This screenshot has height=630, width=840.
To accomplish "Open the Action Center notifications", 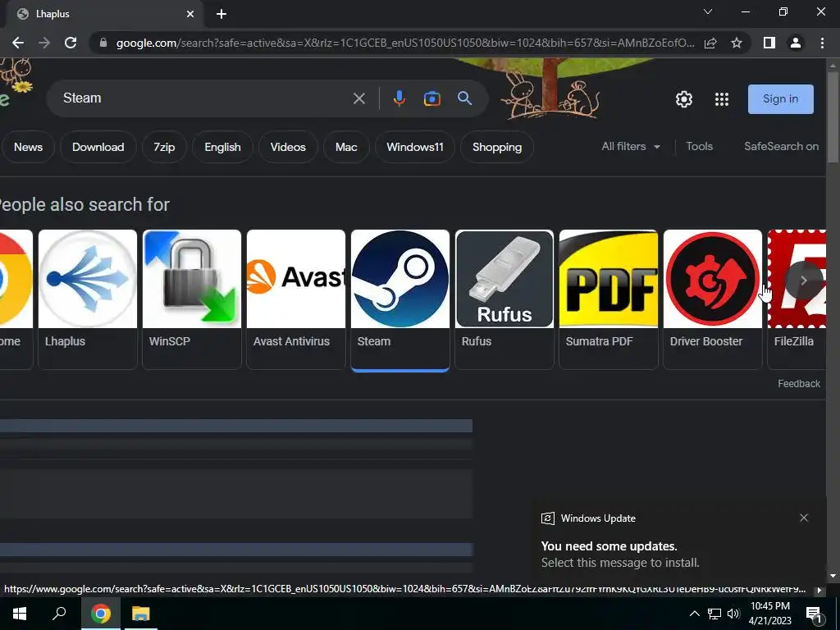I will point(814,614).
